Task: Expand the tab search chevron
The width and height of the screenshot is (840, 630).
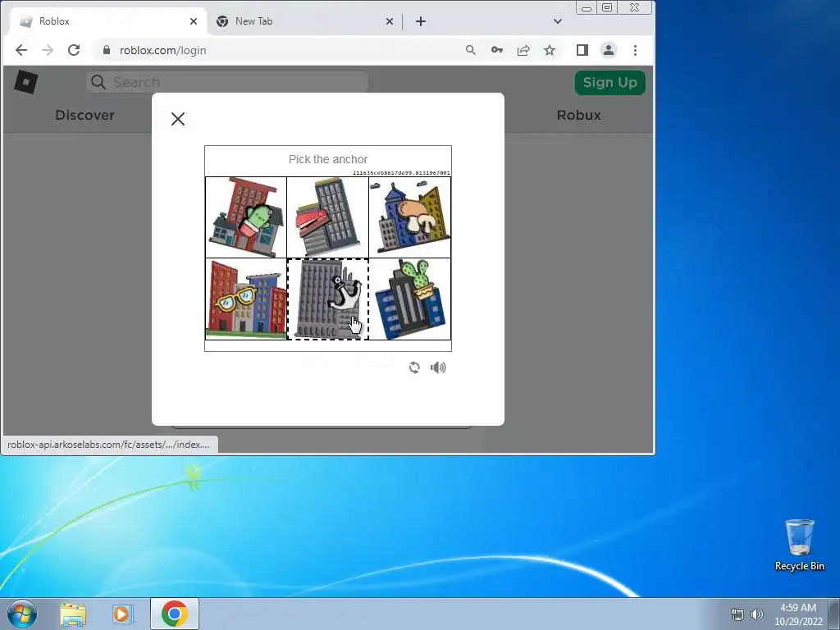Action: tap(558, 21)
